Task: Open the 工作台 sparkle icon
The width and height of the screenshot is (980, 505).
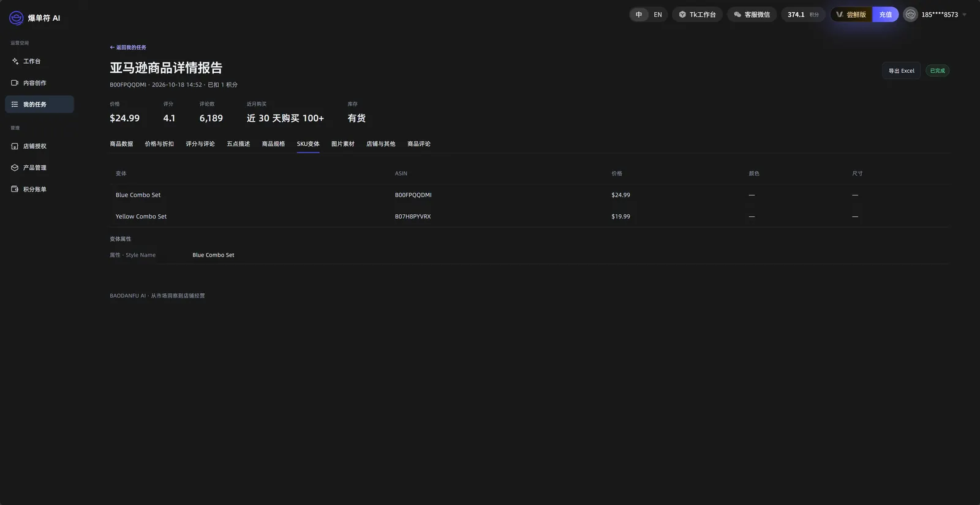Action: point(15,61)
